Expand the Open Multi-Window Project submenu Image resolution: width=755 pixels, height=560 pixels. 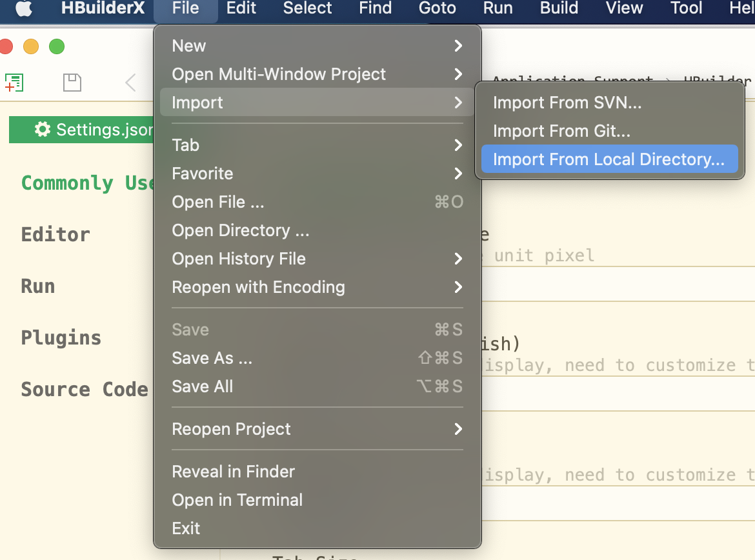pos(317,74)
